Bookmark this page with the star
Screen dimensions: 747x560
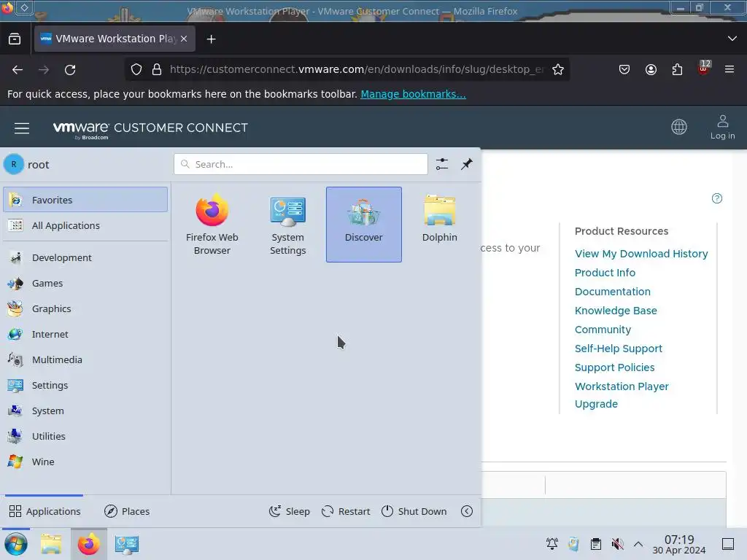558,69
